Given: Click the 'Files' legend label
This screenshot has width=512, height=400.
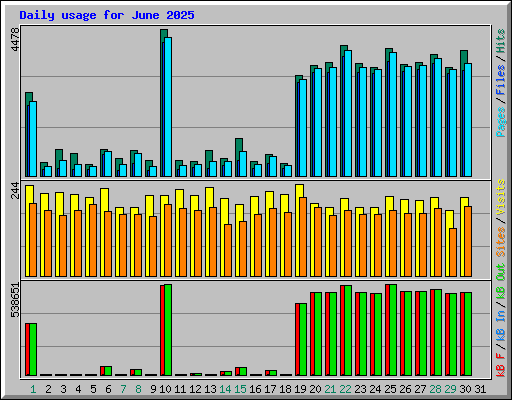Looking at the screenshot, I should 501,80.
